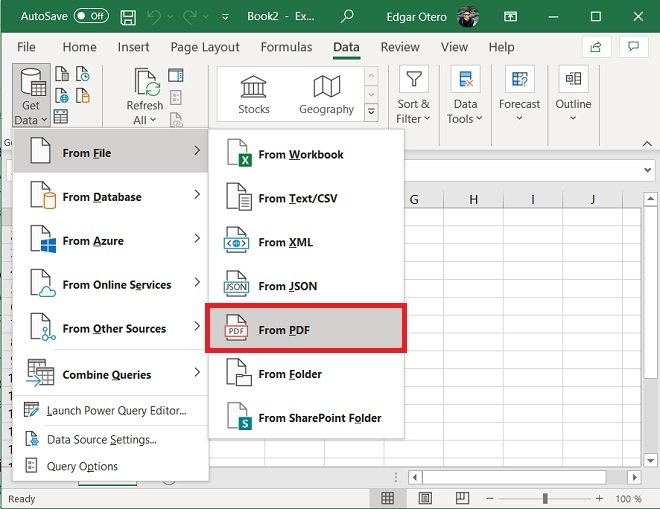Click the Existing Connections ribbon icon
This screenshot has width=660, height=509.
(83, 96)
